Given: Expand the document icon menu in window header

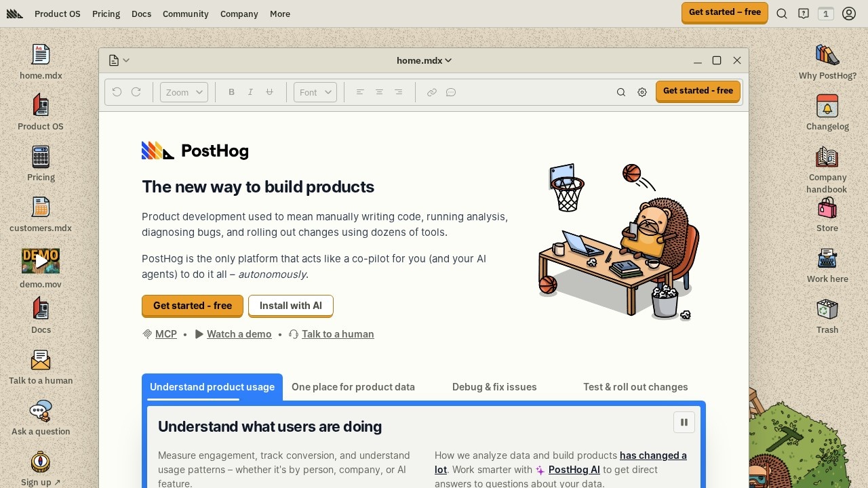Looking at the screenshot, I should pyautogui.click(x=119, y=60).
